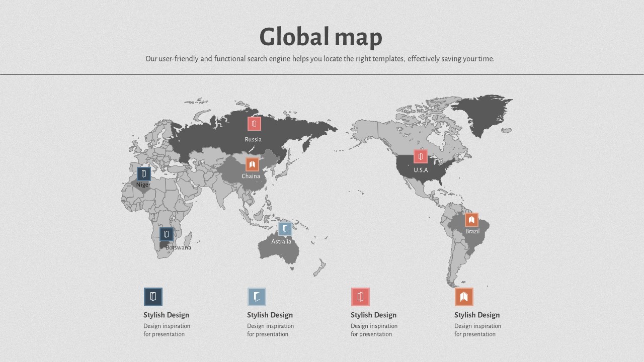Screen dimensions: 644x362
Task: Select the light blue marker above Astralia
Action: (285, 229)
